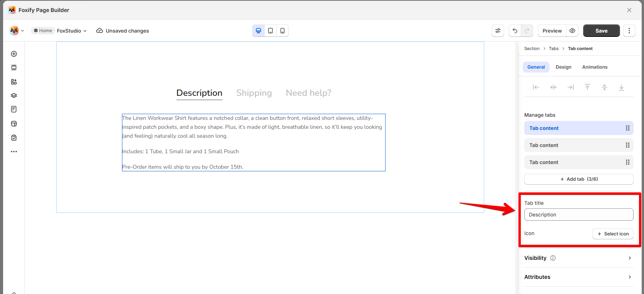The image size is (644, 294).
Task: Open the layers icon in left sidebar
Action: coord(14,95)
